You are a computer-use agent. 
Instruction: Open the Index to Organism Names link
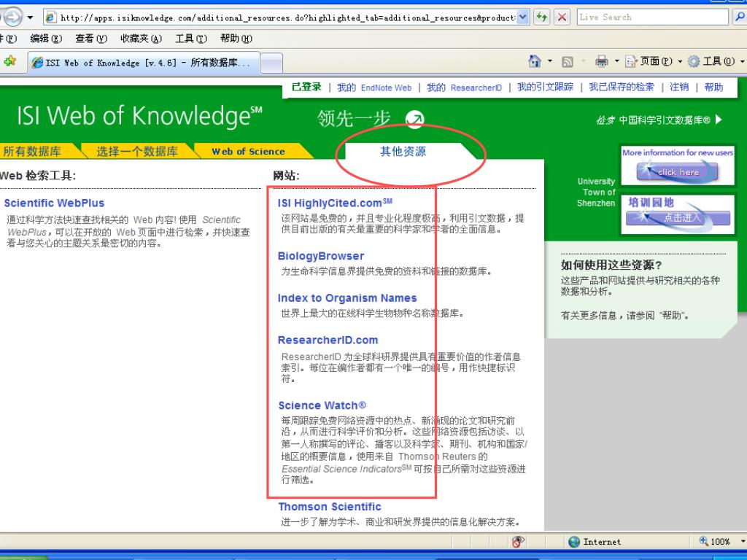[x=347, y=298]
